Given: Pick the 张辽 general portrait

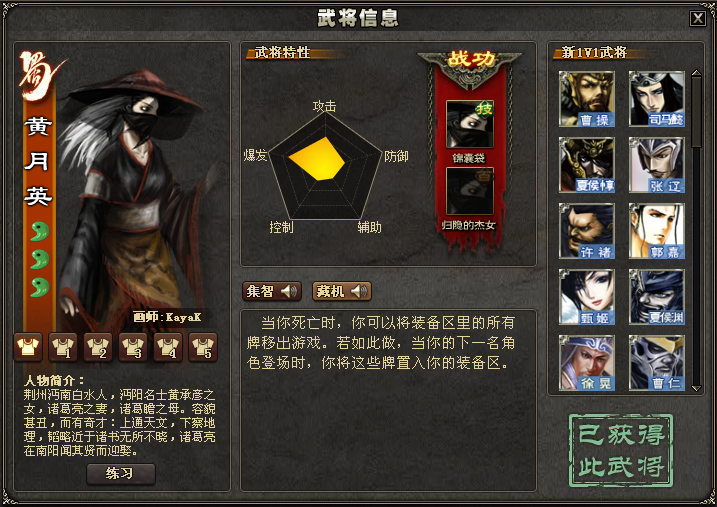Looking at the screenshot, I should tap(657, 165).
